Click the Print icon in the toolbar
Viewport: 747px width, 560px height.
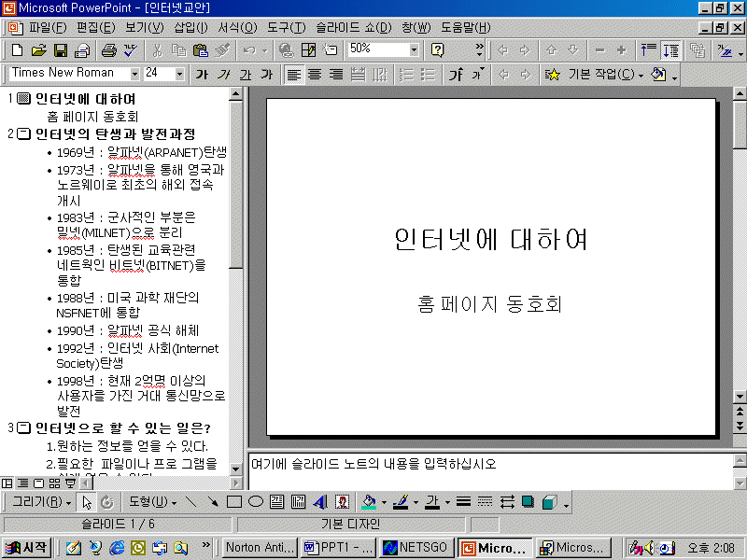coord(108,49)
